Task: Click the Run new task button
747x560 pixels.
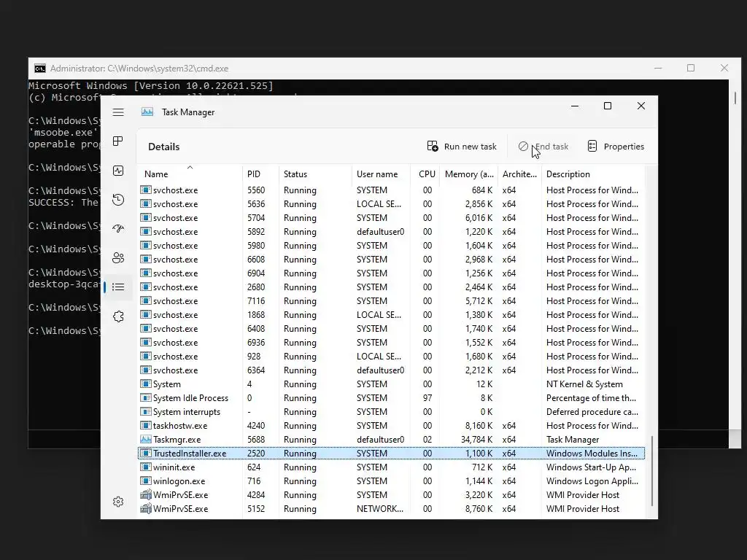Action: click(462, 146)
